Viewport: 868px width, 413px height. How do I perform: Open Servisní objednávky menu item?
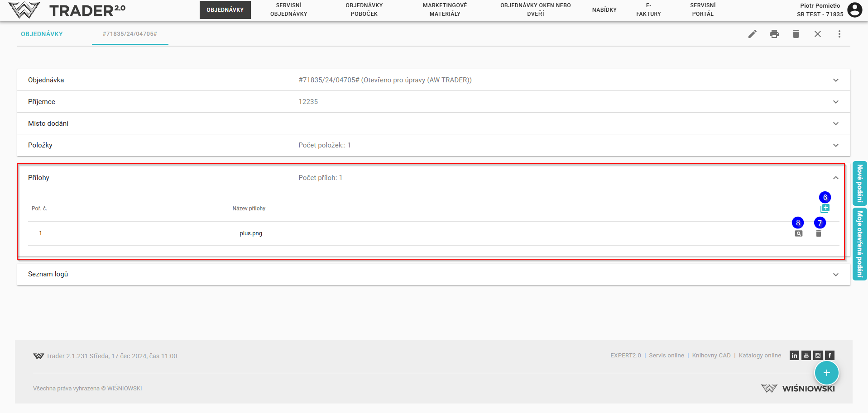click(288, 9)
